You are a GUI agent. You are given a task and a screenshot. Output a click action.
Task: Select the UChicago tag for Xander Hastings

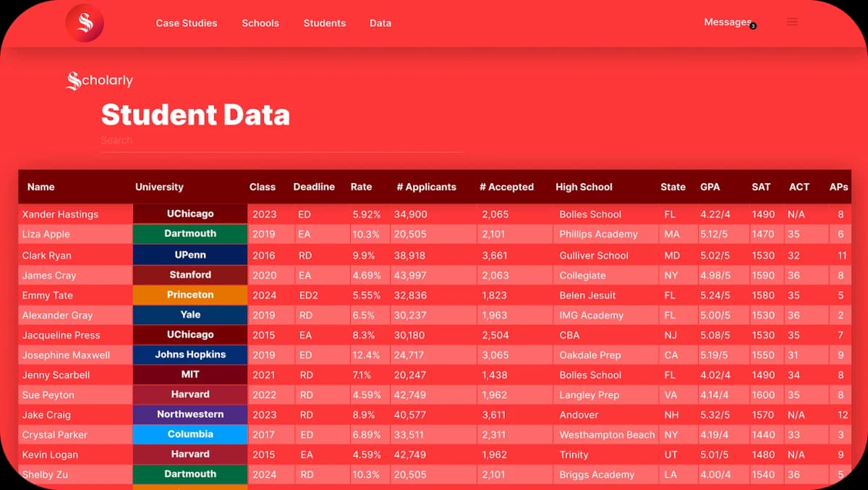pos(190,214)
